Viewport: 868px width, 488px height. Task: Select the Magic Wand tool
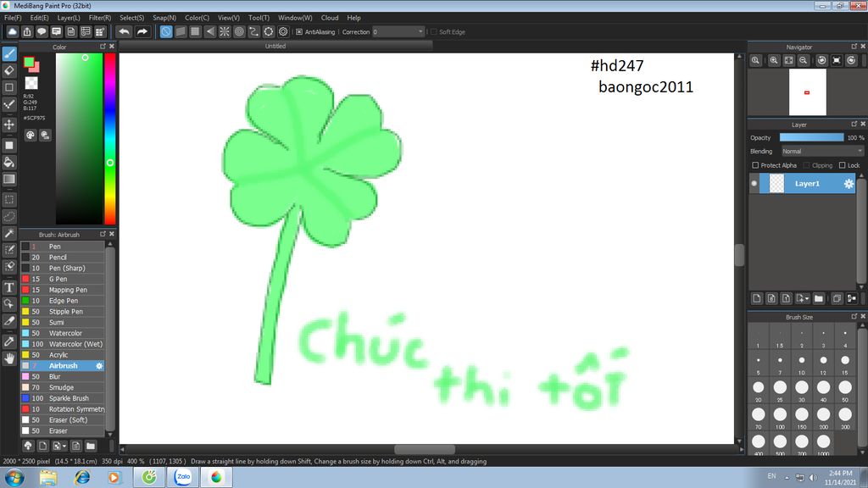(x=8, y=233)
